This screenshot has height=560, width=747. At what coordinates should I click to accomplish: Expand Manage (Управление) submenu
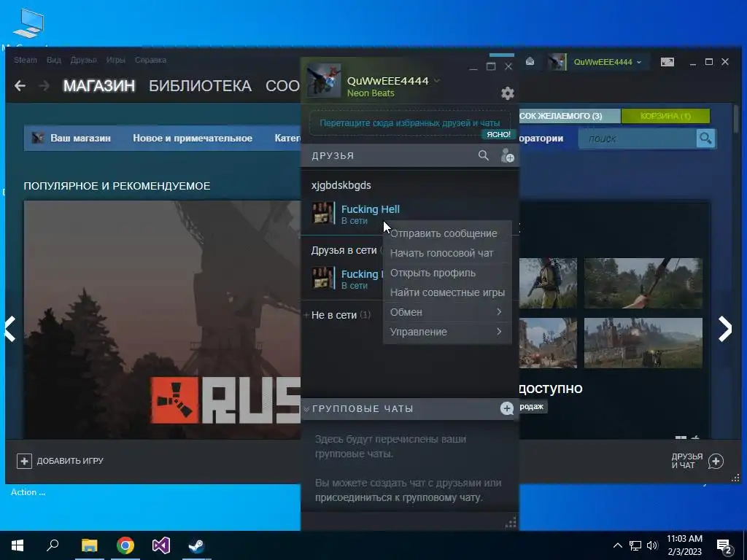click(x=447, y=332)
